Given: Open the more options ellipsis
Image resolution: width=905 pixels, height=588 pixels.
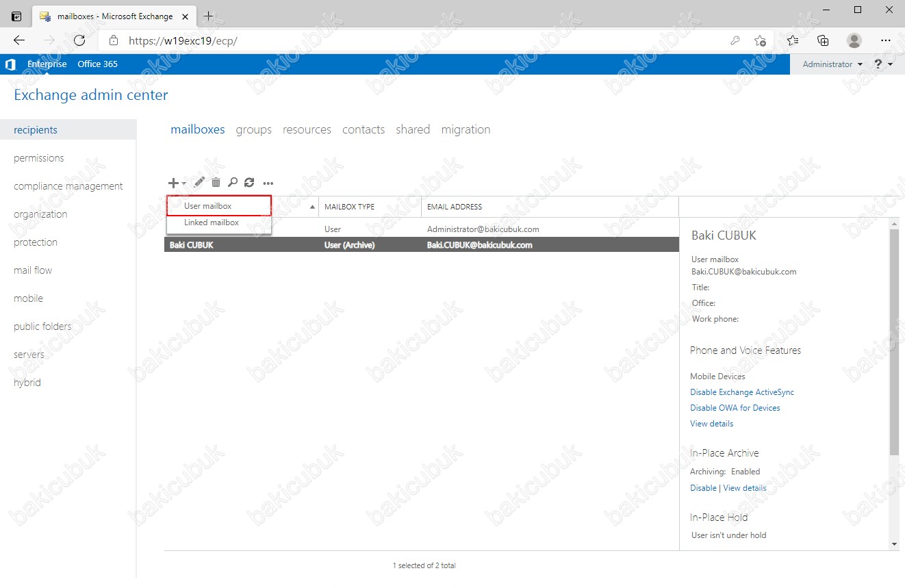Looking at the screenshot, I should click(268, 183).
